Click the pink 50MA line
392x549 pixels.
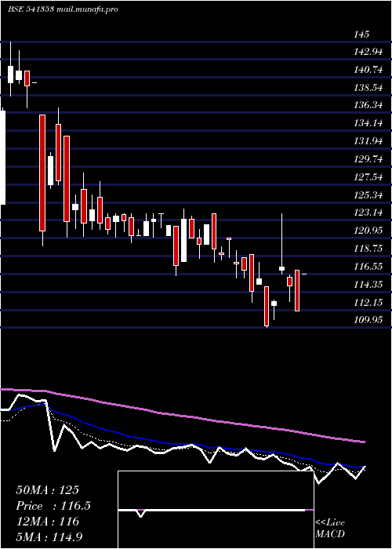coord(182,416)
